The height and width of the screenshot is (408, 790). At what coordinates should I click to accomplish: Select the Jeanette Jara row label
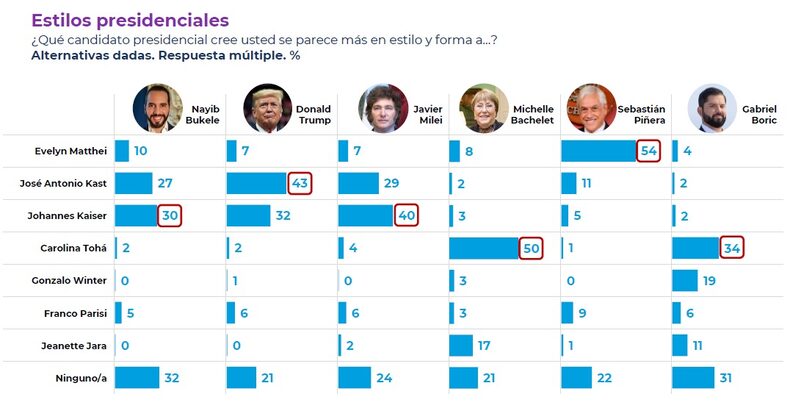[x=75, y=346]
